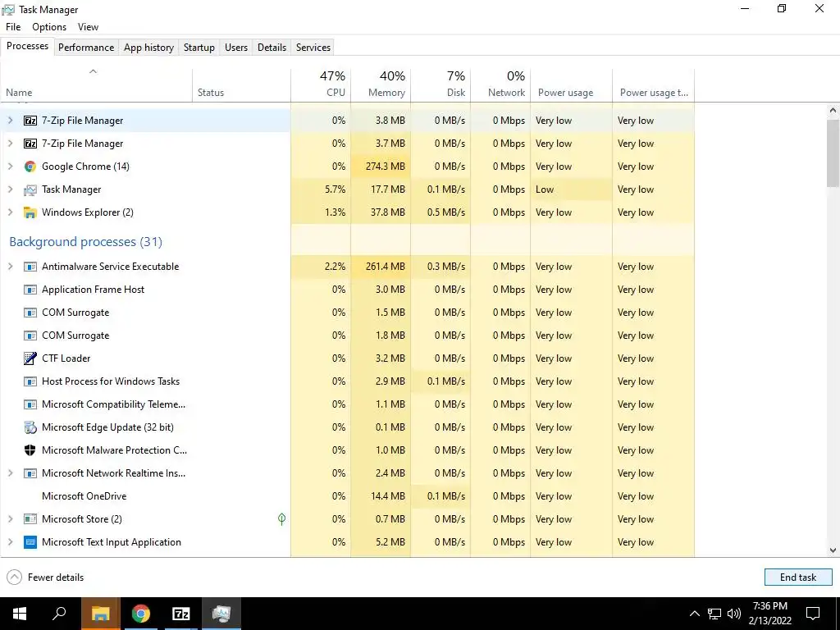Open the taskbar clock showing 7:36 PM
The width and height of the screenshot is (840, 630).
tap(769, 614)
